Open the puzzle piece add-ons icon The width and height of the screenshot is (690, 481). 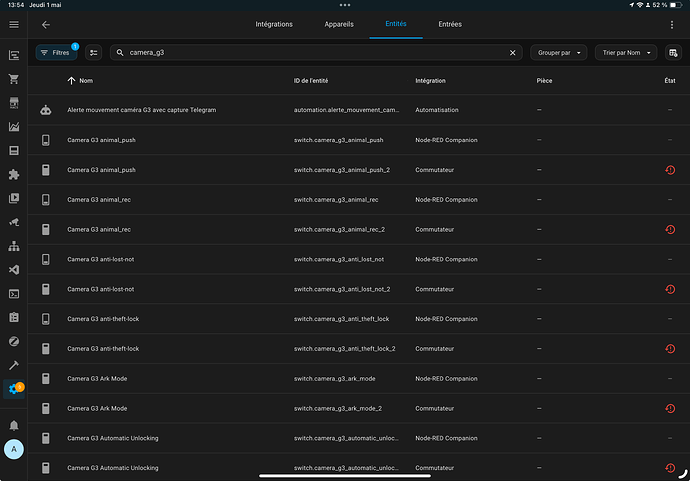(14, 174)
